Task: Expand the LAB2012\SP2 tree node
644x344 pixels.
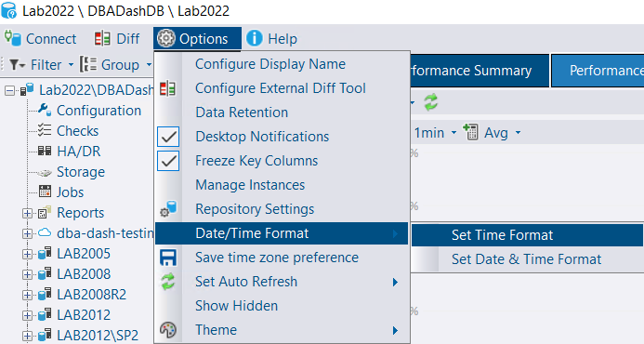Action: pyautogui.click(x=27, y=336)
